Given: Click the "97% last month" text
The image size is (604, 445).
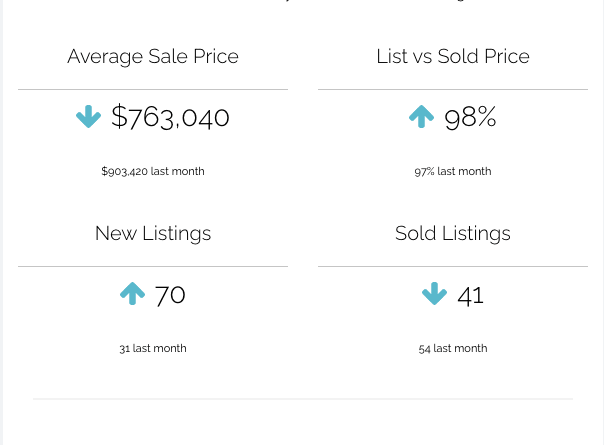Looking at the screenshot, I should click(453, 171).
